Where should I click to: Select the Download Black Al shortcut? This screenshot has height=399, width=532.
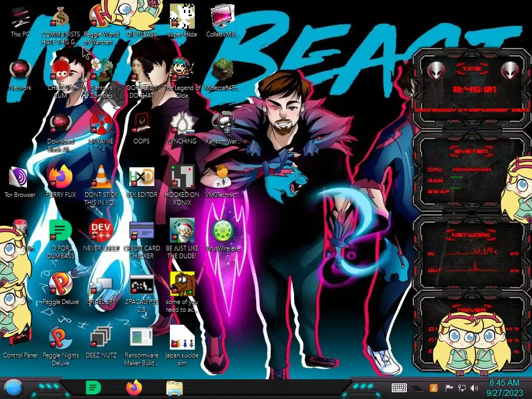coord(60,132)
